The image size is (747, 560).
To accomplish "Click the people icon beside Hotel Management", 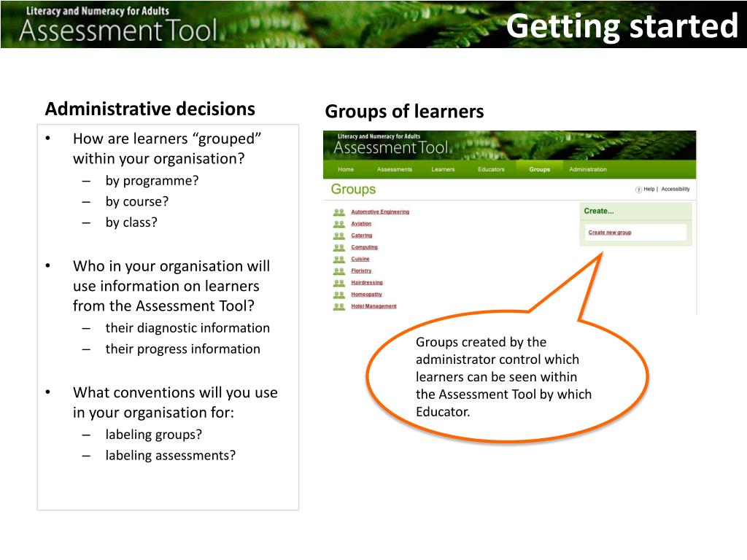I will coord(338,306).
